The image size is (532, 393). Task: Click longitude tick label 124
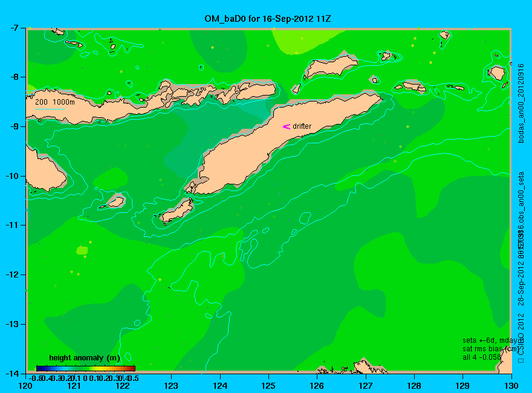pos(220,386)
